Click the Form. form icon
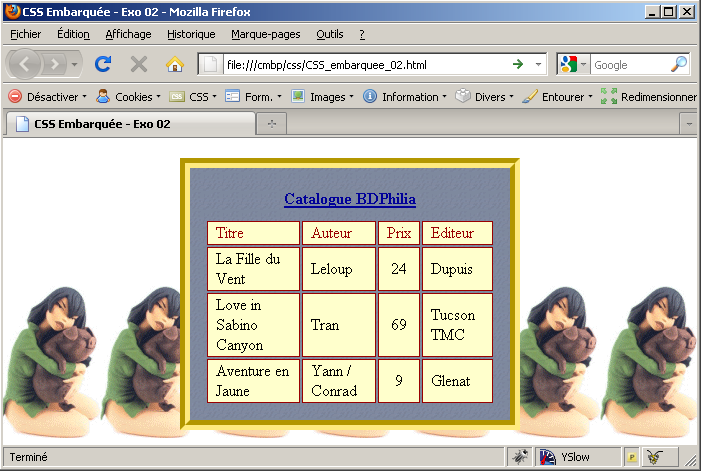 pos(232,97)
